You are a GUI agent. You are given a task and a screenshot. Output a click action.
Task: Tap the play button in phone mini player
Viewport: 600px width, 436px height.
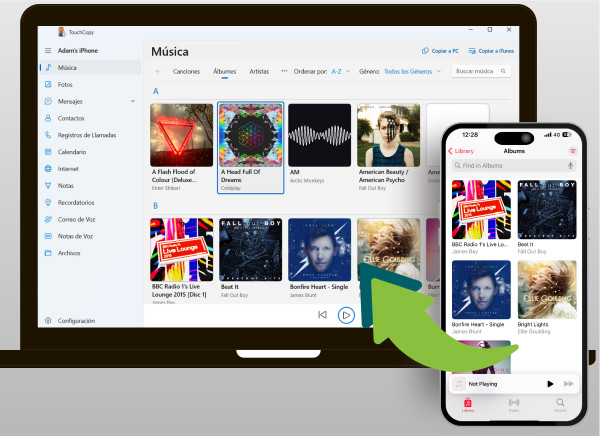click(x=550, y=384)
